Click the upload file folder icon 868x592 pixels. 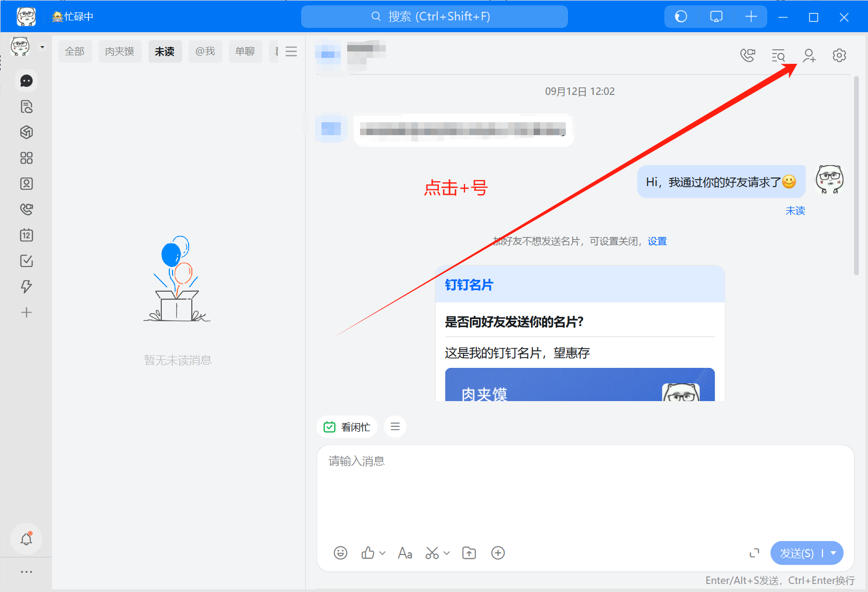(x=469, y=553)
